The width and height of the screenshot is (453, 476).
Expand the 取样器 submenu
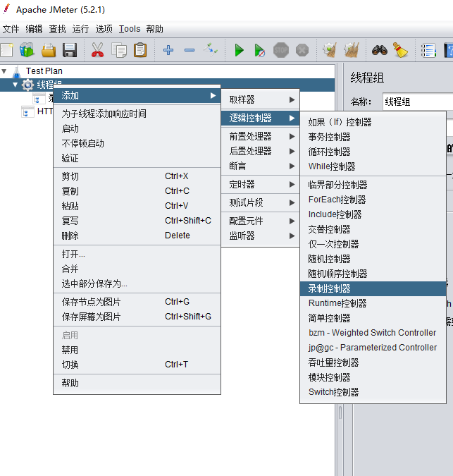click(261, 99)
